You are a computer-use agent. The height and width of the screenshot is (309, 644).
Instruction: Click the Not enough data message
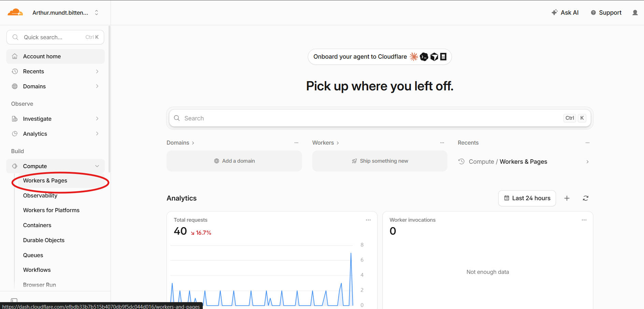point(488,272)
